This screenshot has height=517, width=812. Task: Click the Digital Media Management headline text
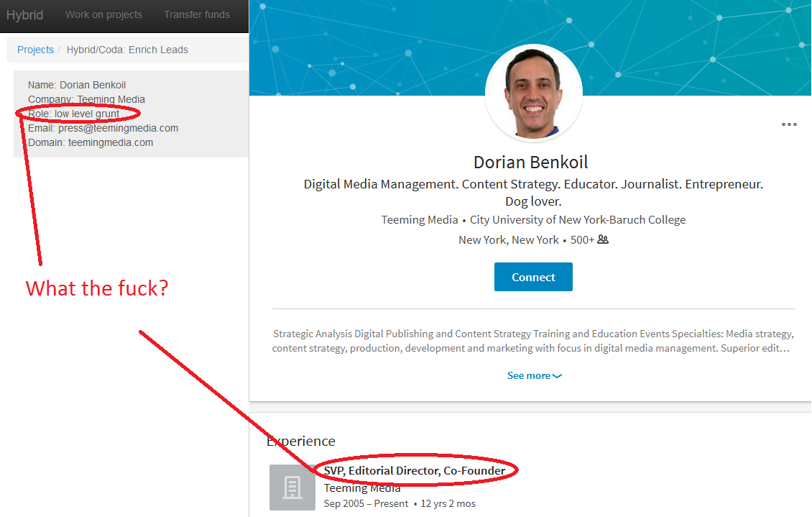[533, 192]
